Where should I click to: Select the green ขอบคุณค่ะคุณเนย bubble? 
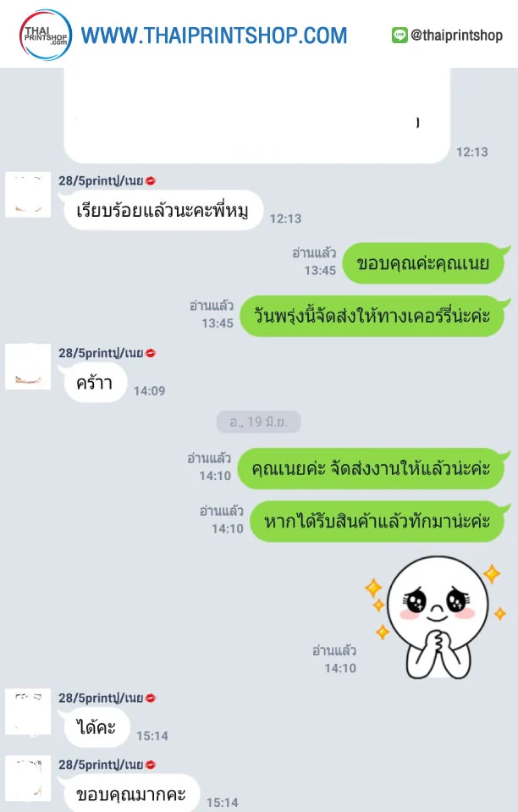point(423,263)
